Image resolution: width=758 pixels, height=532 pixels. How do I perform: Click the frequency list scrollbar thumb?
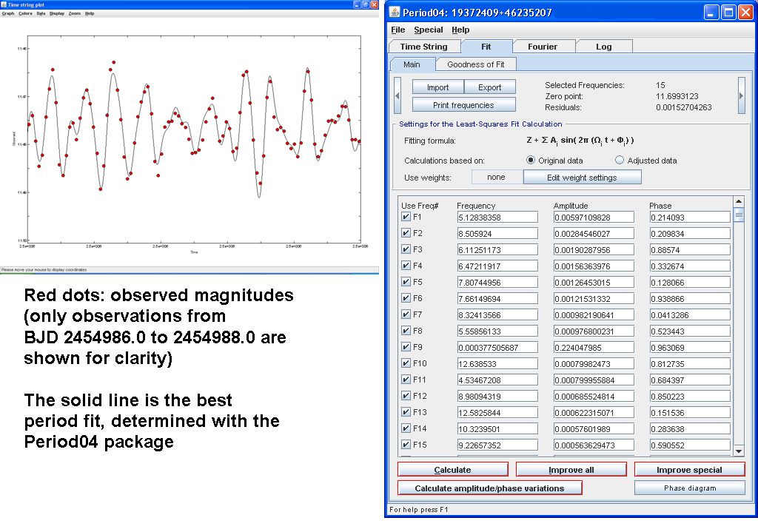[x=739, y=214]
